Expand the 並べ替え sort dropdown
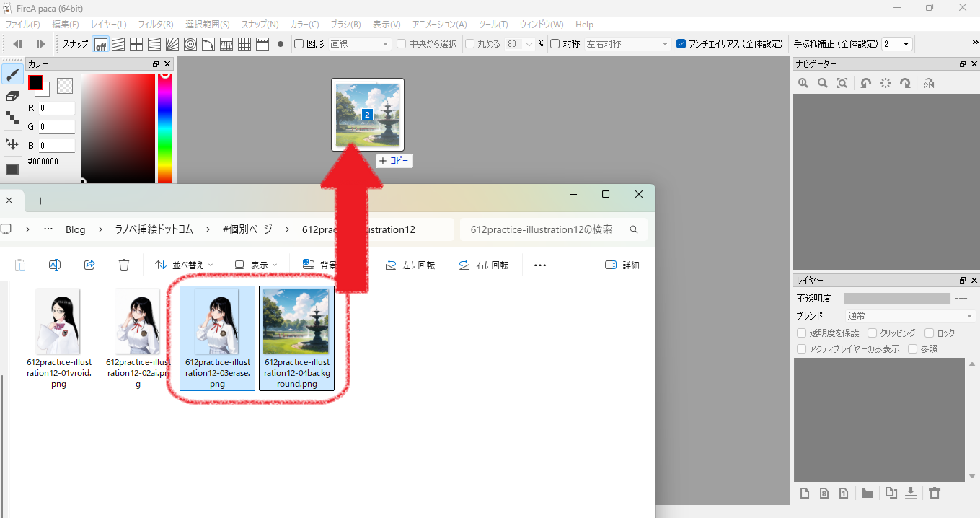Image resolution: width=980 pixels, height=518 pixels. [x=184, y=265]
